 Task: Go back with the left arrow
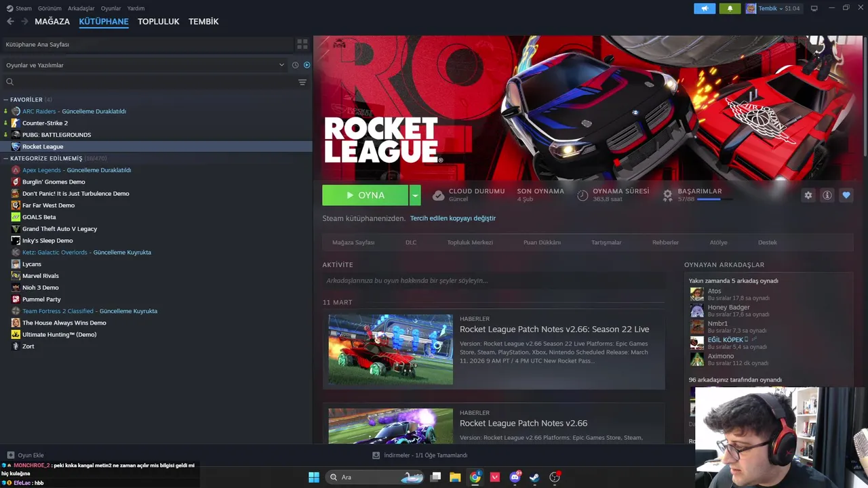point(10,22)
